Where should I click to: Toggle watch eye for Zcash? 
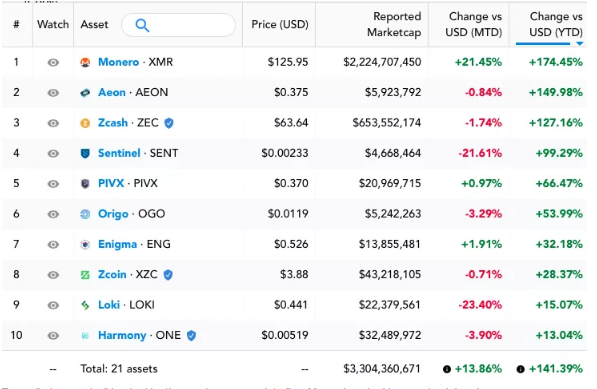(53, 123)
